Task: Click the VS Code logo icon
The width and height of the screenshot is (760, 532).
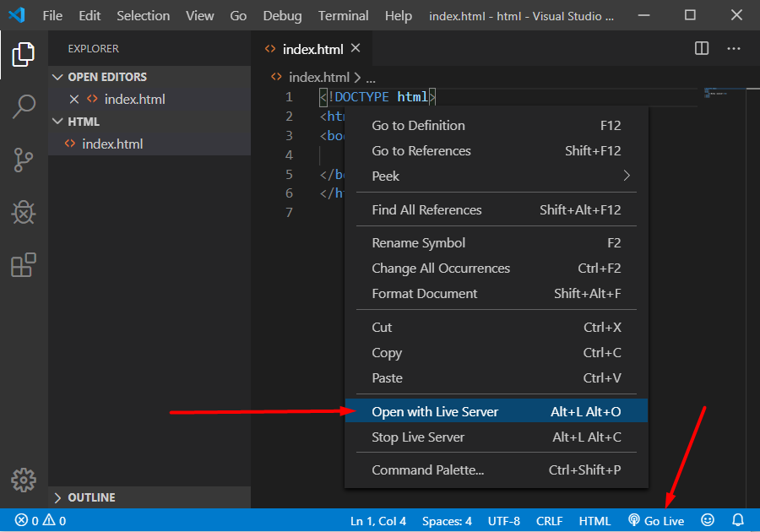Action: (17, 15)
